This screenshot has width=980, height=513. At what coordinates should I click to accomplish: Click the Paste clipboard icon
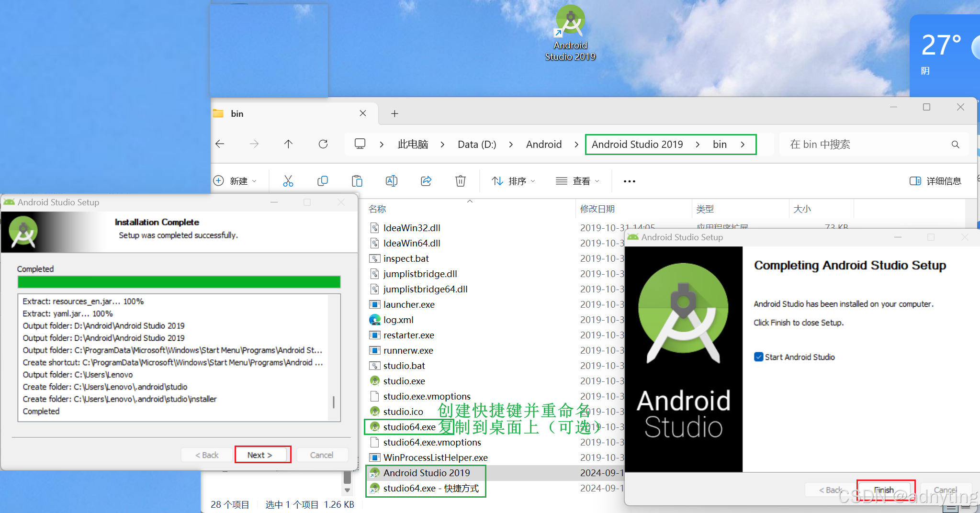point(357,181)
